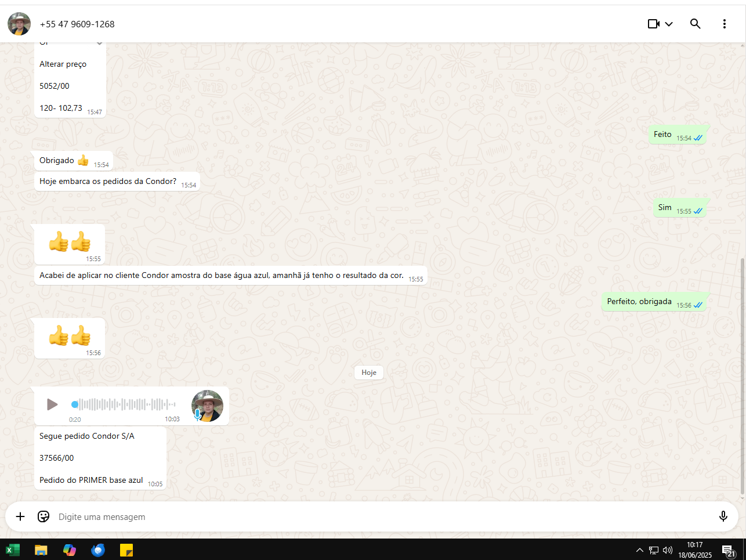
Task: Click the plus attach icon
Action: click(x=20, y=516)
